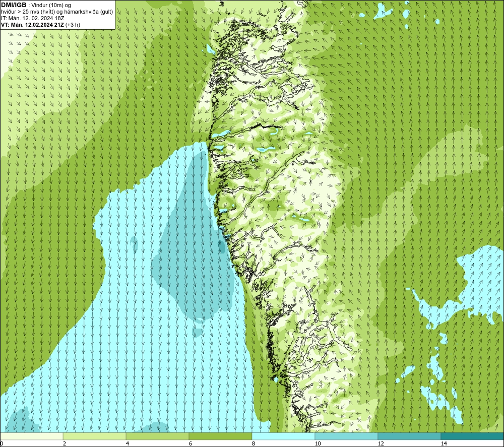Screen dimensions: 504x447
Task: Click the '8' label on the wind scale
Action: (x=254, y=443)
